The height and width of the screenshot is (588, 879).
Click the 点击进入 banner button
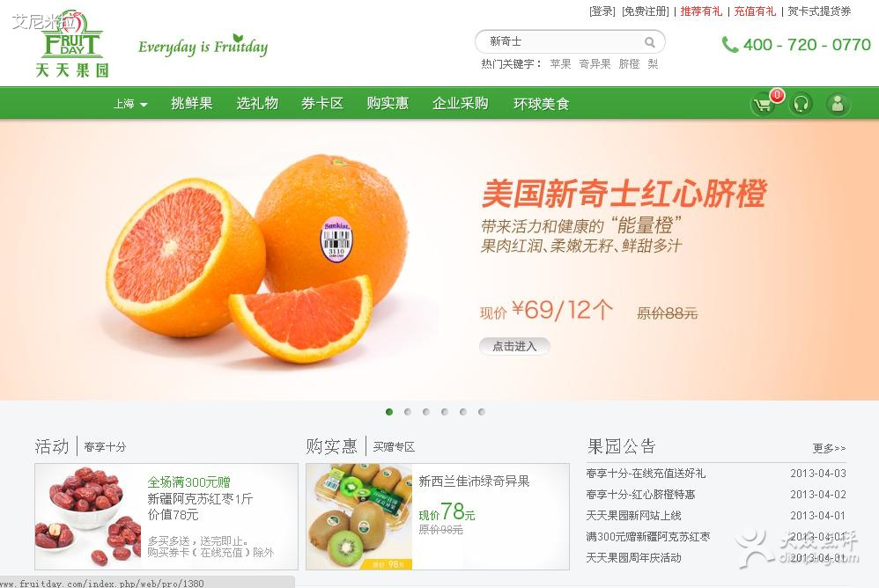point(514,347)
